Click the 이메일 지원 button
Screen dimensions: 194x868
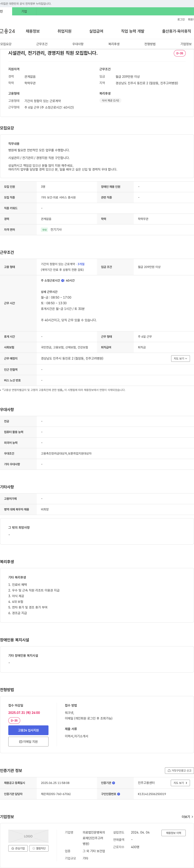28,742
